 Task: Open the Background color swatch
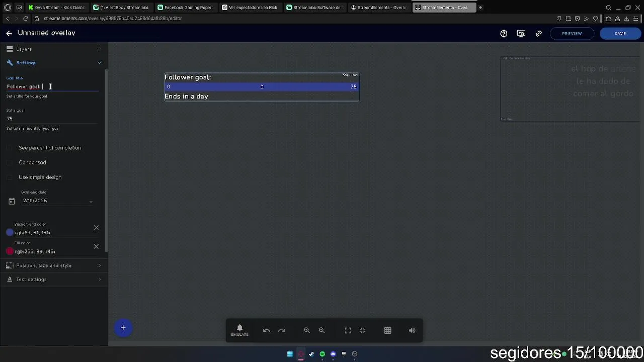point(10,233)
